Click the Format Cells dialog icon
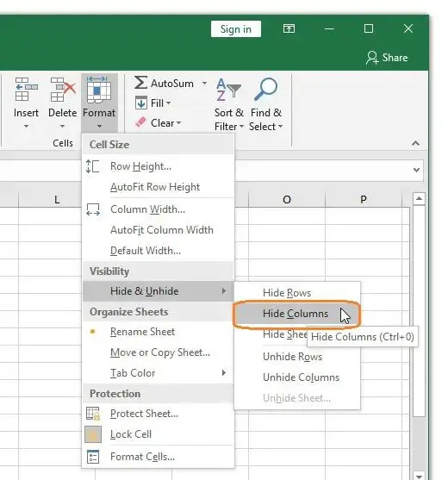448x480 pixels. tap(93, 457)
